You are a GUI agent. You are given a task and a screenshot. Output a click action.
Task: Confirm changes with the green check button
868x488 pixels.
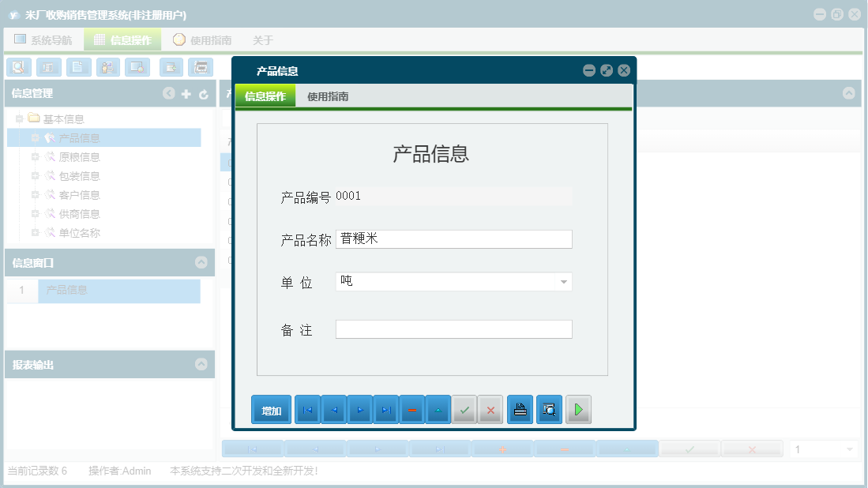pos(464,409)
